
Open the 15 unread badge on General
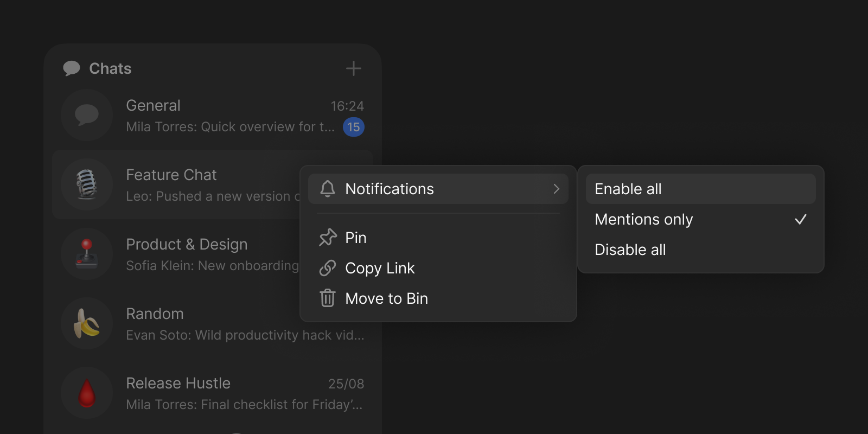[x=354, y=127]
